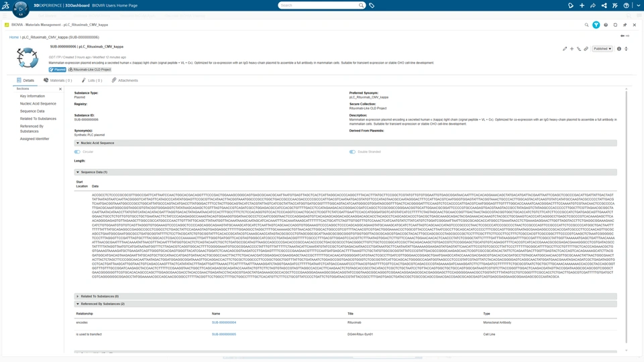The image size is (644, 362).
Task: Click the Type column header
Action: 487,314
